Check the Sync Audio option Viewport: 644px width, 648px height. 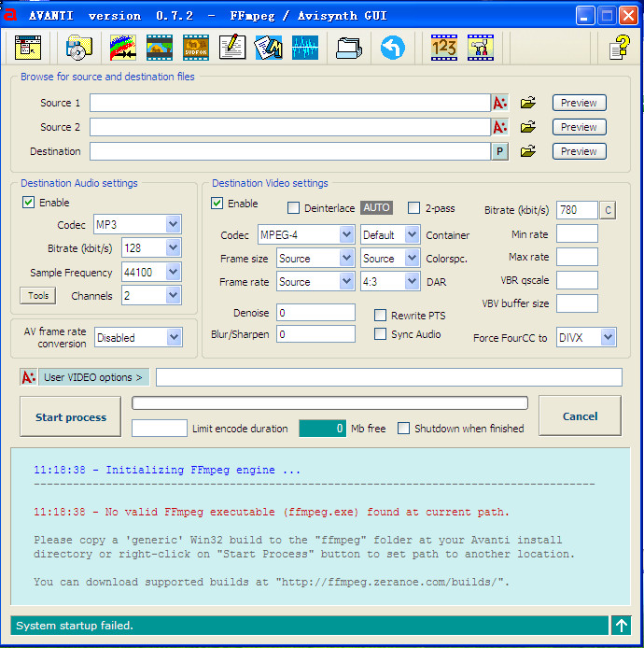click(x=380, y=334)
